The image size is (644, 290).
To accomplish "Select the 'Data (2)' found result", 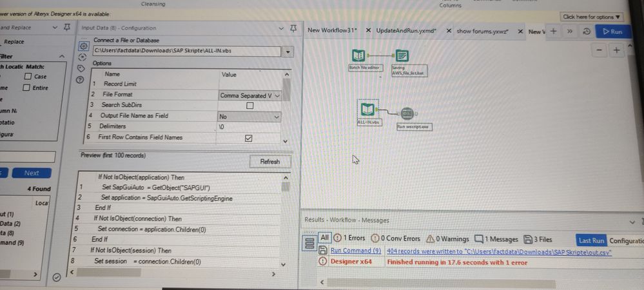I will 10,224.
